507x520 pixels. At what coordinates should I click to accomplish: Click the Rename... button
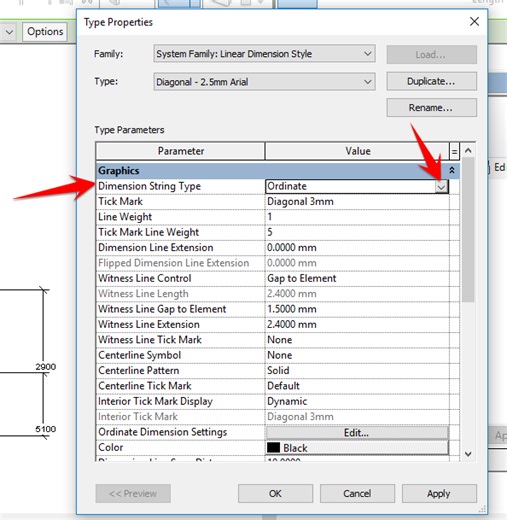pyautogui.click(x=431, y=108)
